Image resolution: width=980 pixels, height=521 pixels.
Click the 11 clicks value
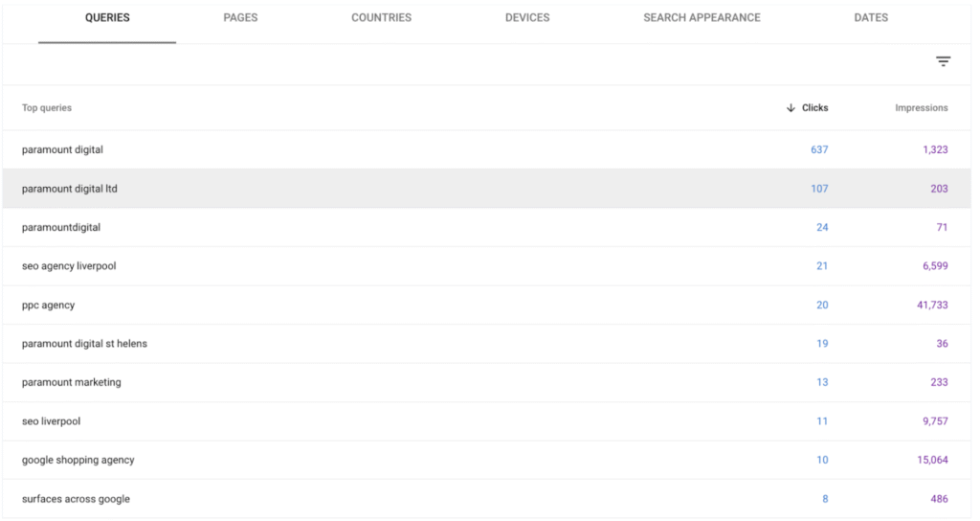point(822,421)
